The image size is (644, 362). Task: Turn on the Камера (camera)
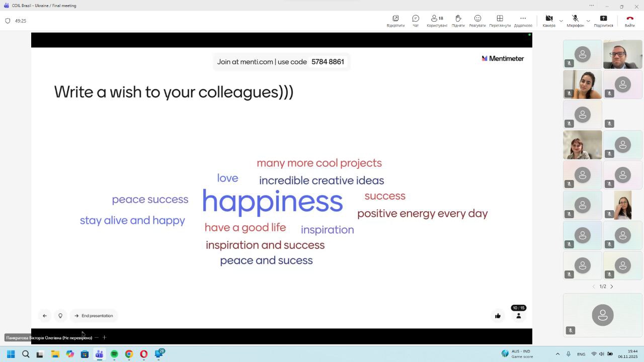[549, 19]
